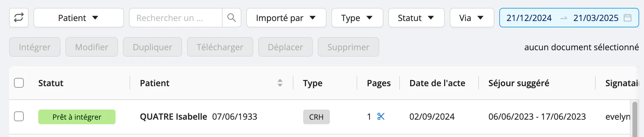
Task: Expand the Statut filter dropdown
Action: tap(416, 18)
